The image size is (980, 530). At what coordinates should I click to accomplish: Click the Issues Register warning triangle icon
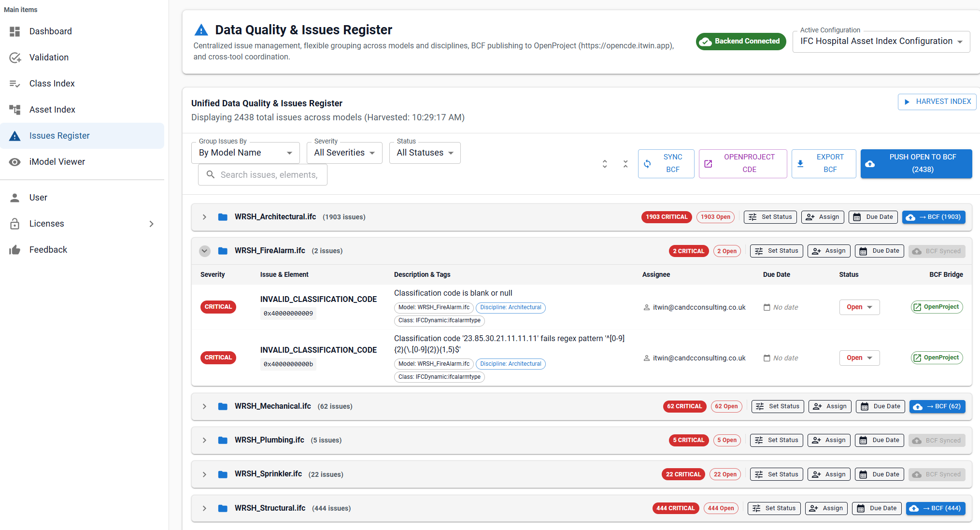[x=15, y=136]
